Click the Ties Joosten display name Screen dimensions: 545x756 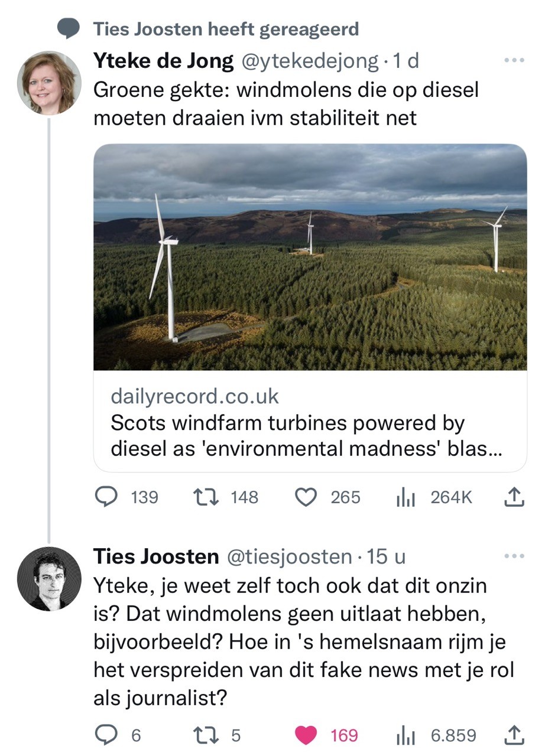pos(155,556)
